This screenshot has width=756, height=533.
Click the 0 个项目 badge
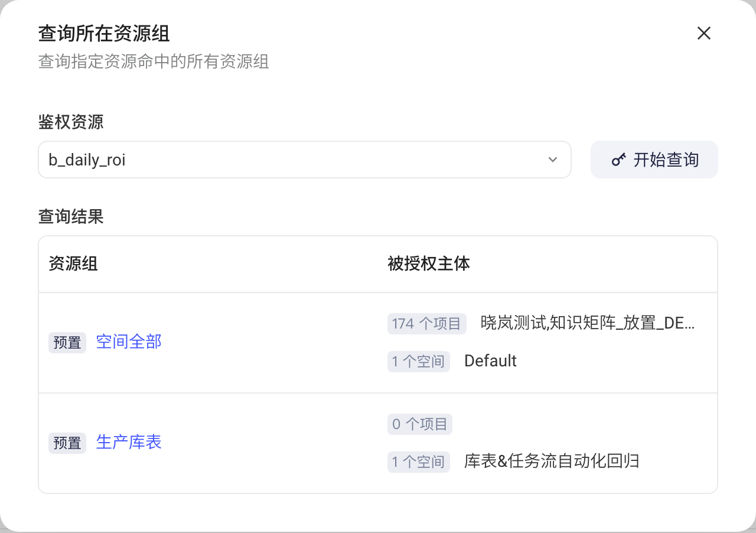(x=420, y=424)
